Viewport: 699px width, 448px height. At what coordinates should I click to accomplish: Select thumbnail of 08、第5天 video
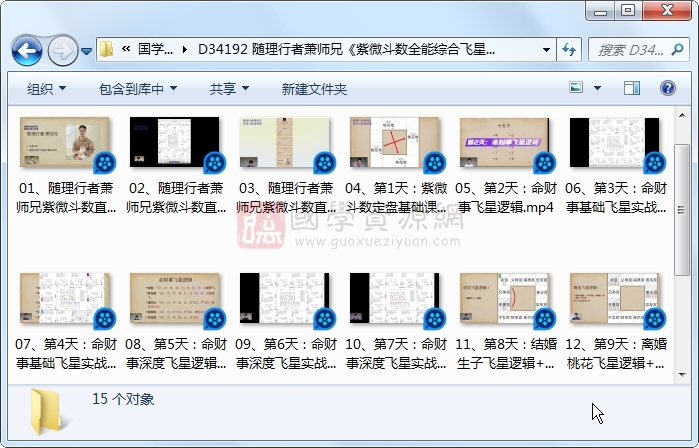click(x=174, y=298)
